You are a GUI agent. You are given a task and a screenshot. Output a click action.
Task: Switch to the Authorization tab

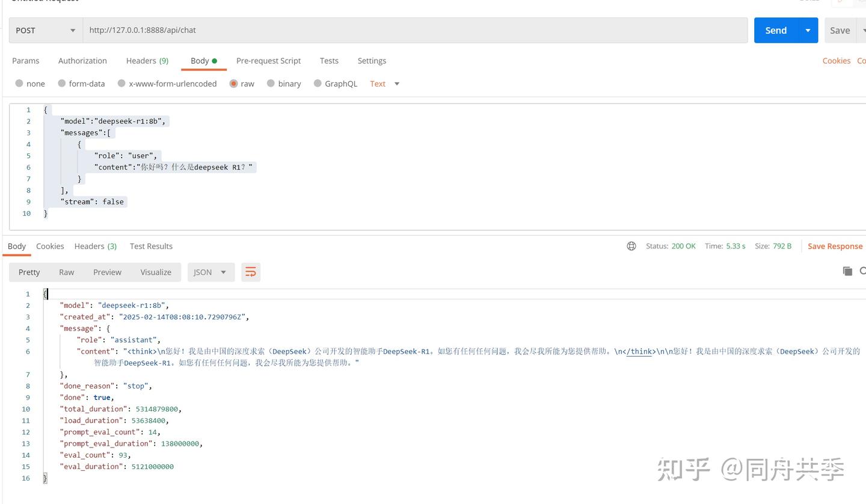(82, 61)
